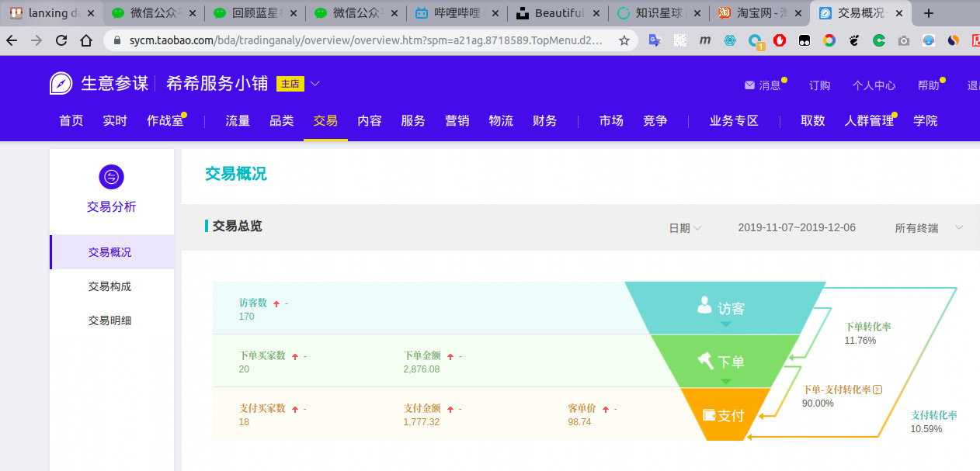Open the 内容 nav item

[x=370, y=120]
